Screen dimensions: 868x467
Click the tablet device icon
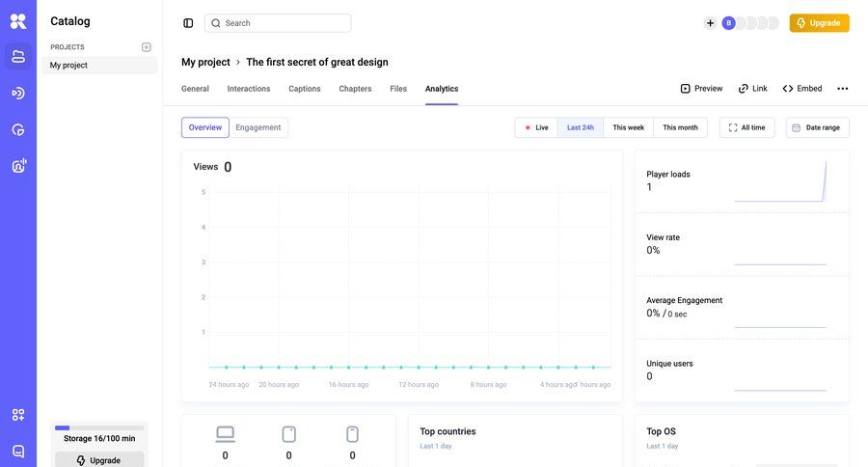(289, 434)
